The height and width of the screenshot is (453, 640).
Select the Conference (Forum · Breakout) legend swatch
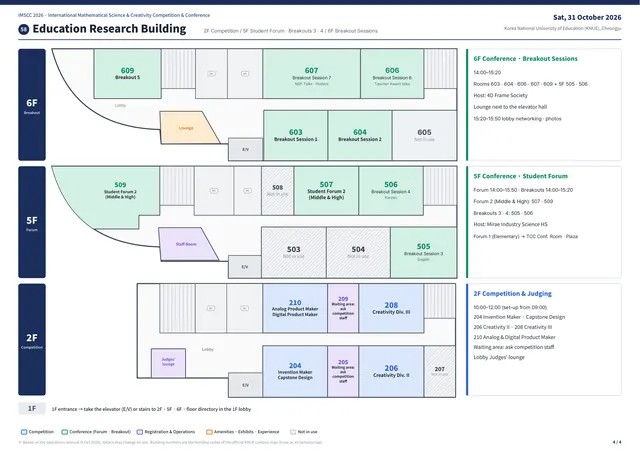[64, 432]
